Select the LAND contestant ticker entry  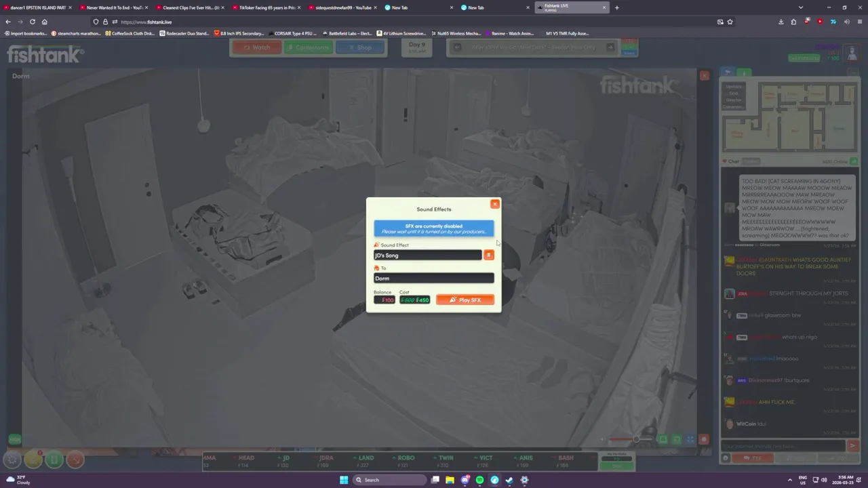tap(363, 462)
